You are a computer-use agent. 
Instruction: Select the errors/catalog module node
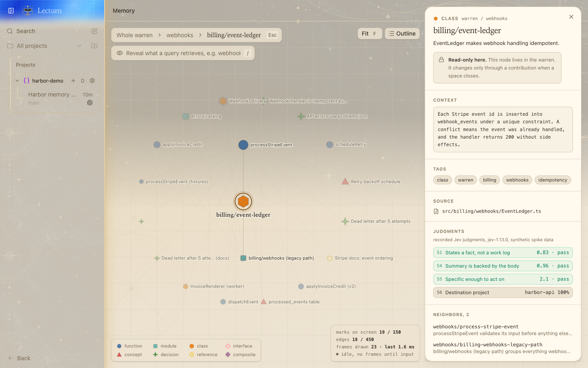tap(185, 117)
